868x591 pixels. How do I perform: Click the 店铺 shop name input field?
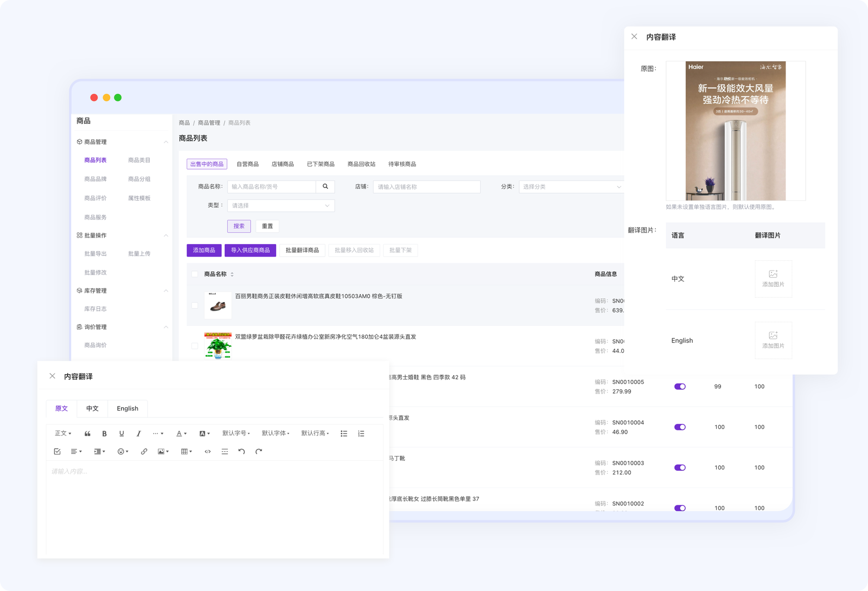pyautogui.click(x=426, y=187)
